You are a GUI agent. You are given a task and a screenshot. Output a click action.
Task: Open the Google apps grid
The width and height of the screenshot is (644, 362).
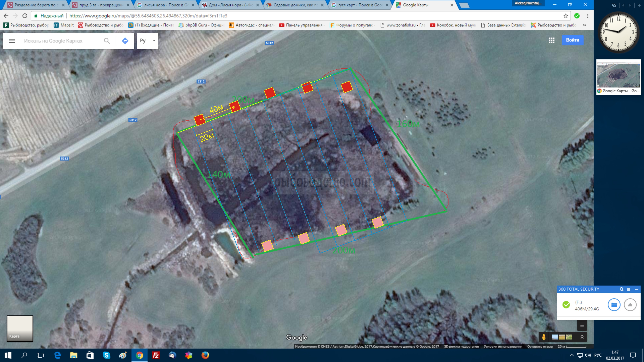[551, 40]
